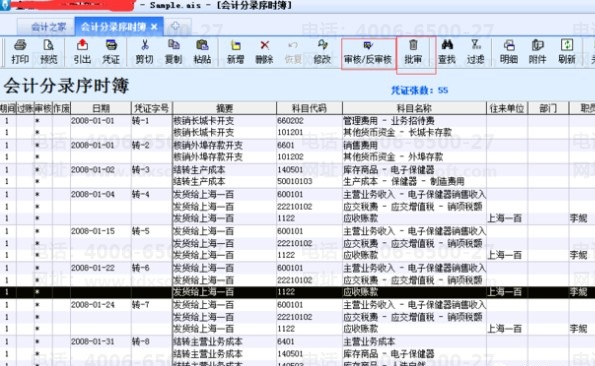
Task: Click the 主营业务成本 account name cell
Action: tap(414, 341)
